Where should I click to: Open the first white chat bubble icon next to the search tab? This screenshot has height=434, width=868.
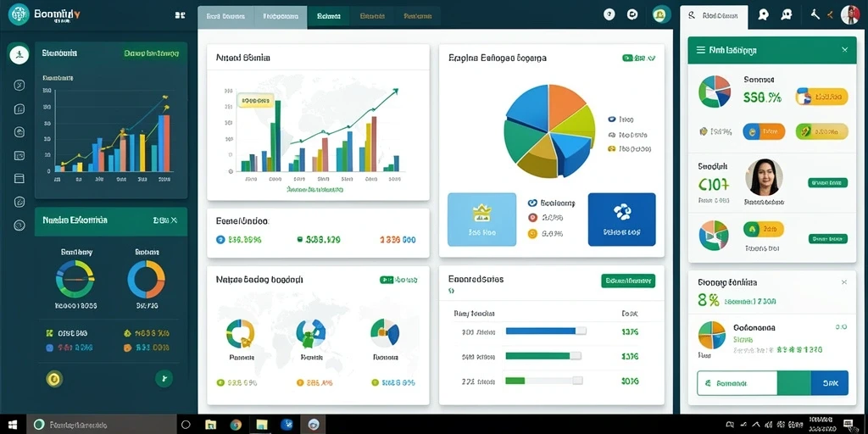click(764, 15)
